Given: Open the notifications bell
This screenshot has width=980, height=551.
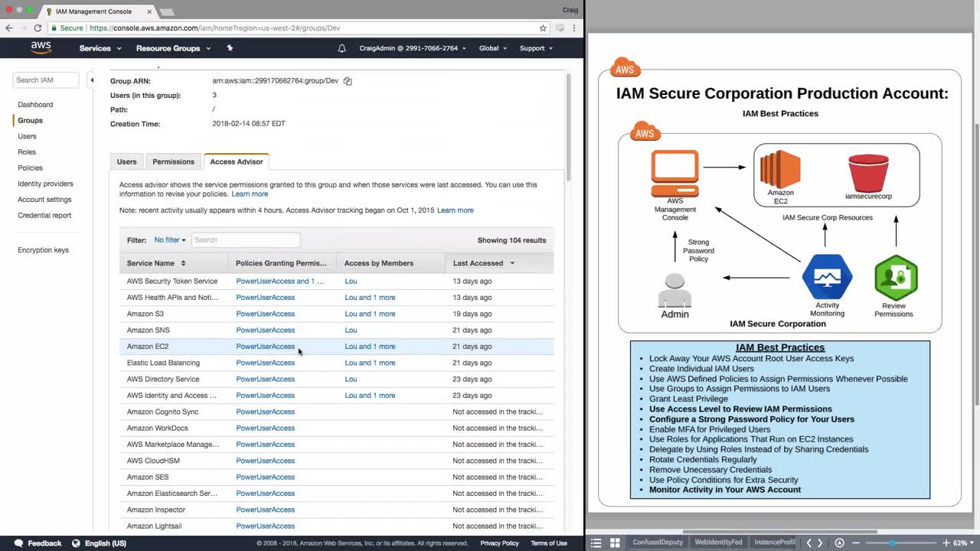Looking at the screenshot, I should pos(341,48).
